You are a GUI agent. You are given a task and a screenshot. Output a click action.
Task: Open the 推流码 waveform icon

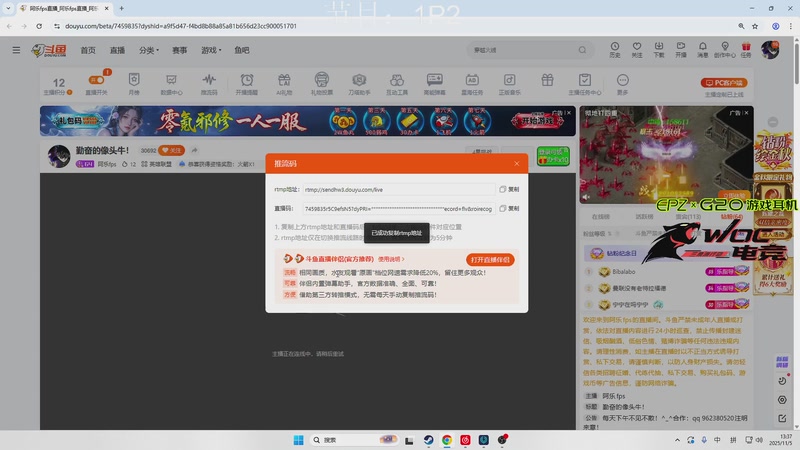point(209,84)
